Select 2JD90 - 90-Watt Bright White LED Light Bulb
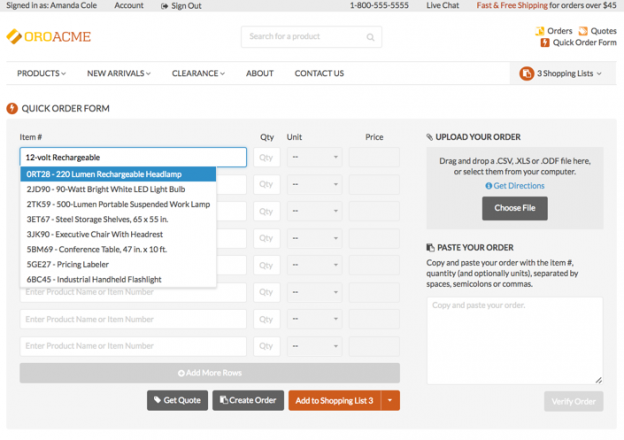This screenshot has height=440, width=624. coord(118,189)
